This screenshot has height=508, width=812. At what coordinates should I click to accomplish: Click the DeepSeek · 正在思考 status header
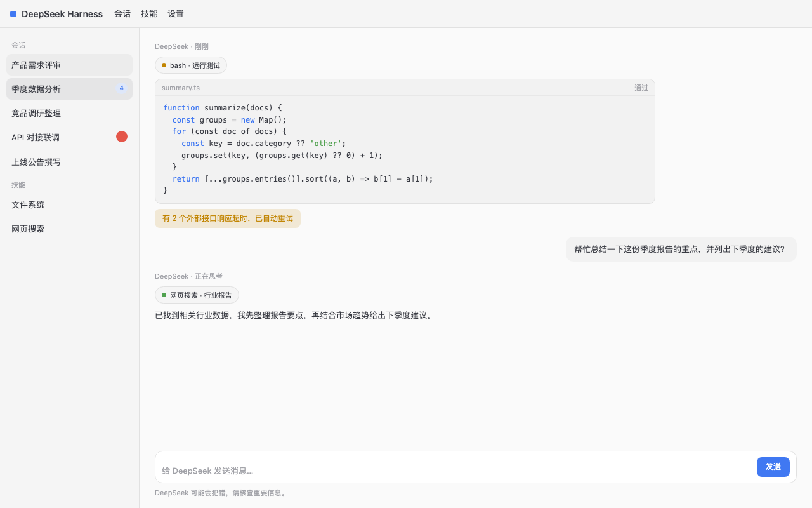pyautogui.click(x=188, y=276)
